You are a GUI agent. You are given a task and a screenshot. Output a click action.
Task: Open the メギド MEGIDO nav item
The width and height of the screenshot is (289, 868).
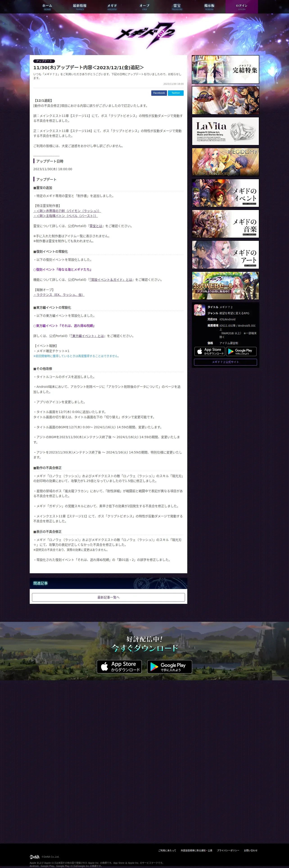(x=112, y=7)
